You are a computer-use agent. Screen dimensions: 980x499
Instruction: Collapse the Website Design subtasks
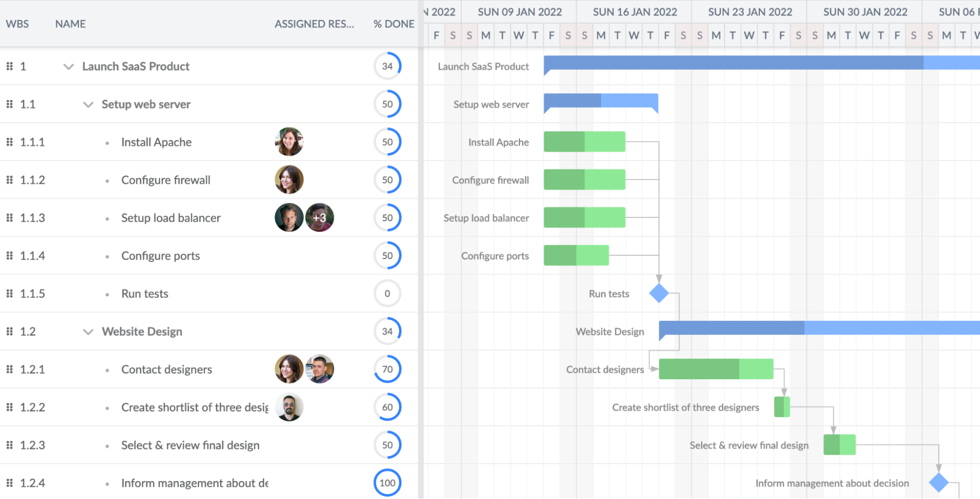(88, 332)
